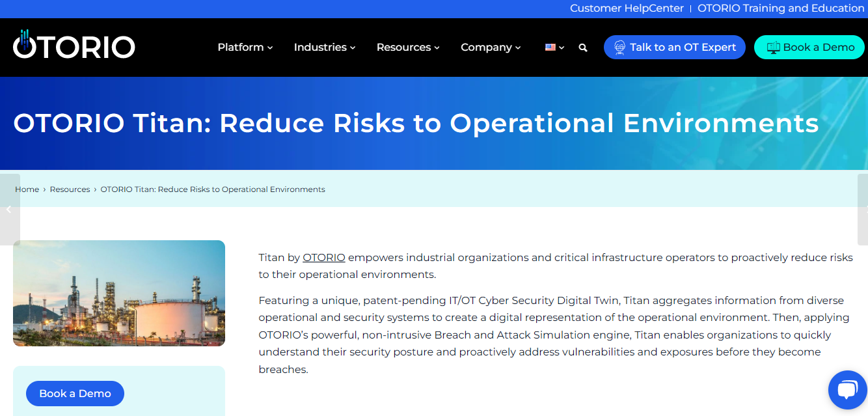Viewport: 868px width, 416px height.
Task: Go to Home in the breadcrumb
Action: pyautogui.click(x=27, y=189)
